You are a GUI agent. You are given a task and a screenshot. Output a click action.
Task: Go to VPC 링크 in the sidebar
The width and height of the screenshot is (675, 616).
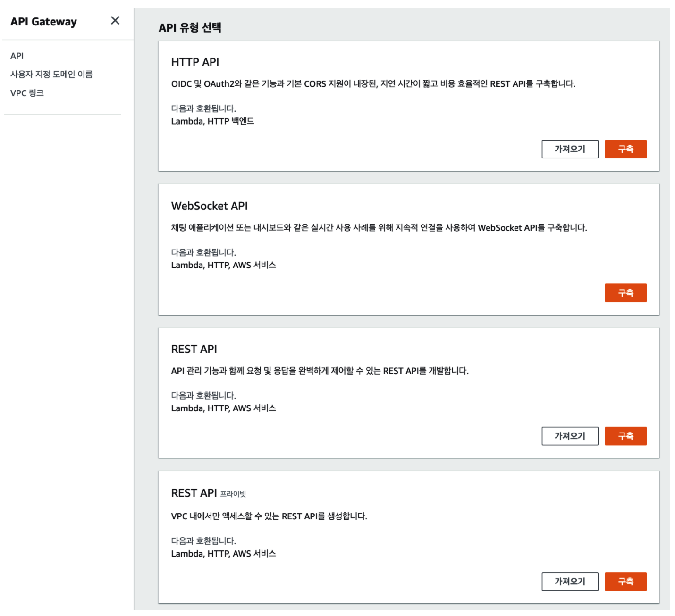(x=27, y=93)
